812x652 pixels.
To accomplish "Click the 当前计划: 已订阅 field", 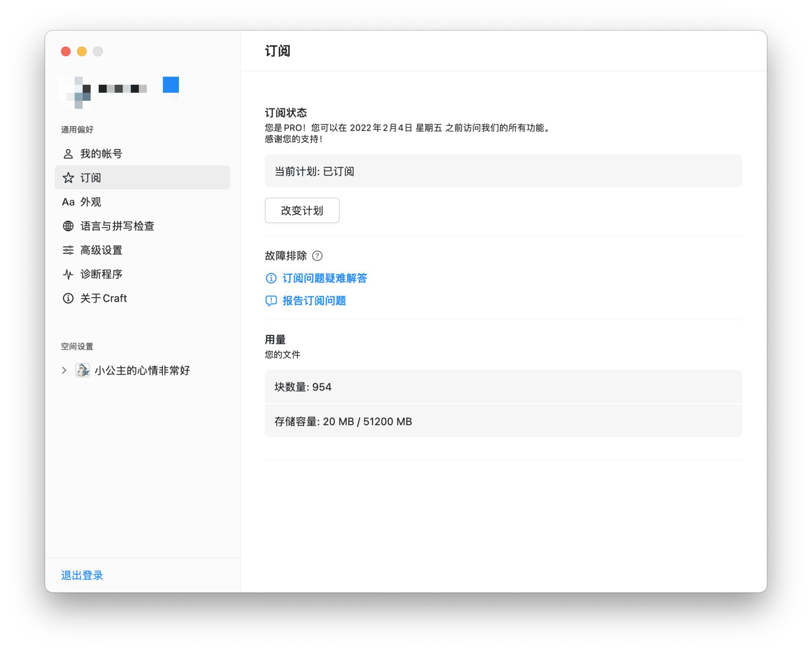I will 503,171.
